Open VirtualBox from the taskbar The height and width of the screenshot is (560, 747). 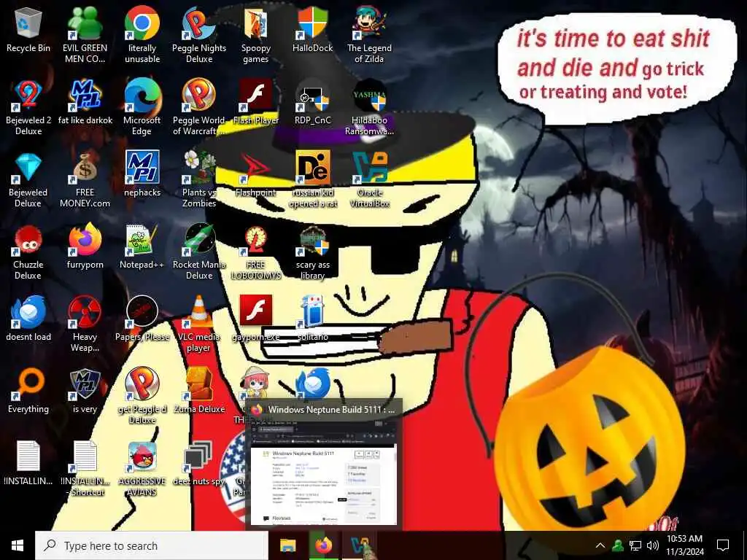click(360, 545)
